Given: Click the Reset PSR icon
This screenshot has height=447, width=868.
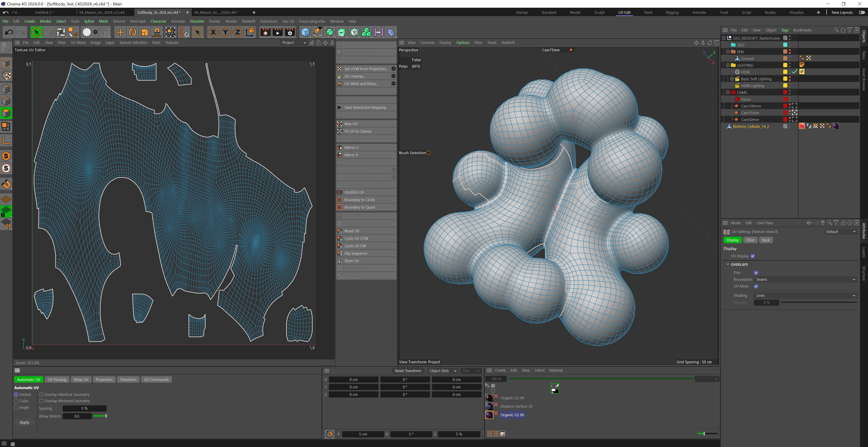Looking at the screenshot, I should click(x=184, y=32).
